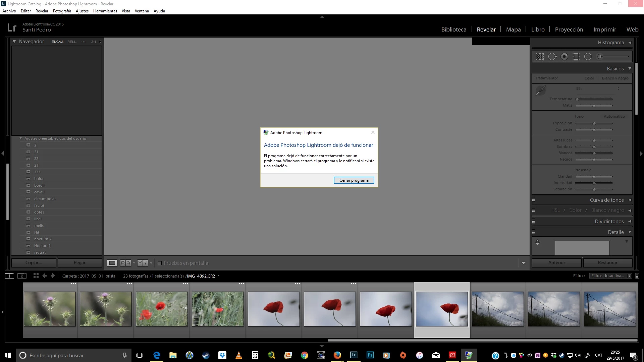
Task: Select the Spot Removal tool
Action: point(552,57)
